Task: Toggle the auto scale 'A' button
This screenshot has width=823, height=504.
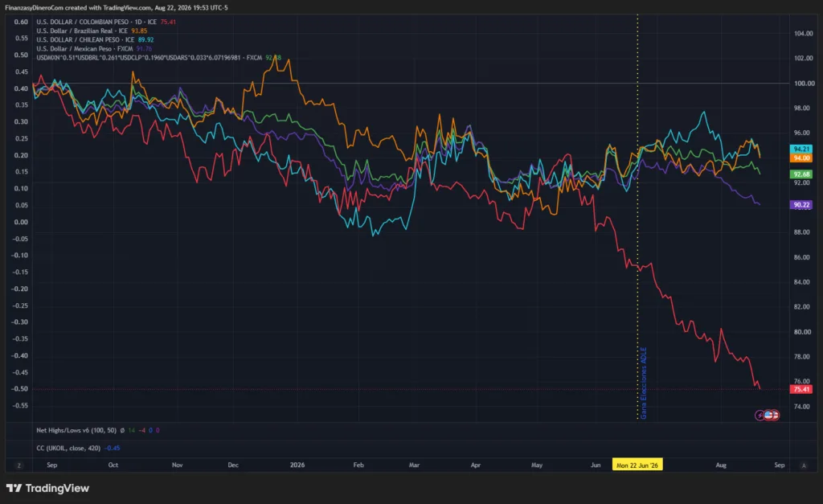Action: pyautogui.click(x=804, y=465)
